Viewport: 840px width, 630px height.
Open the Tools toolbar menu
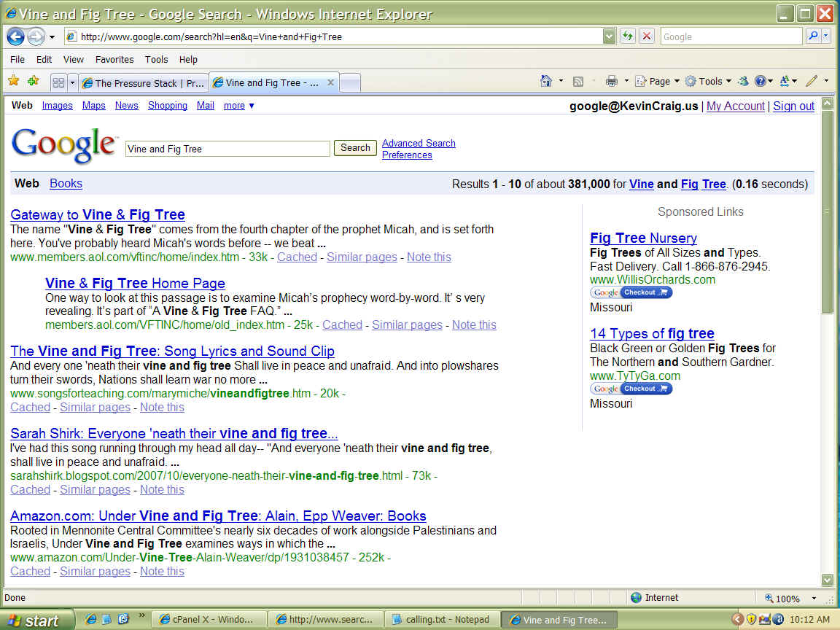pyautogui.click(x=708, y=81)
